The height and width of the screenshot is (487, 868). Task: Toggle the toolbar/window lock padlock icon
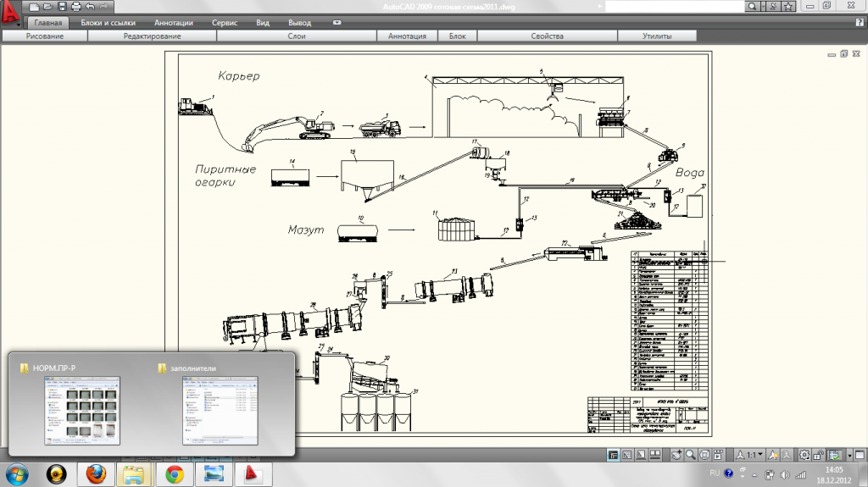(x=818, y=455)
